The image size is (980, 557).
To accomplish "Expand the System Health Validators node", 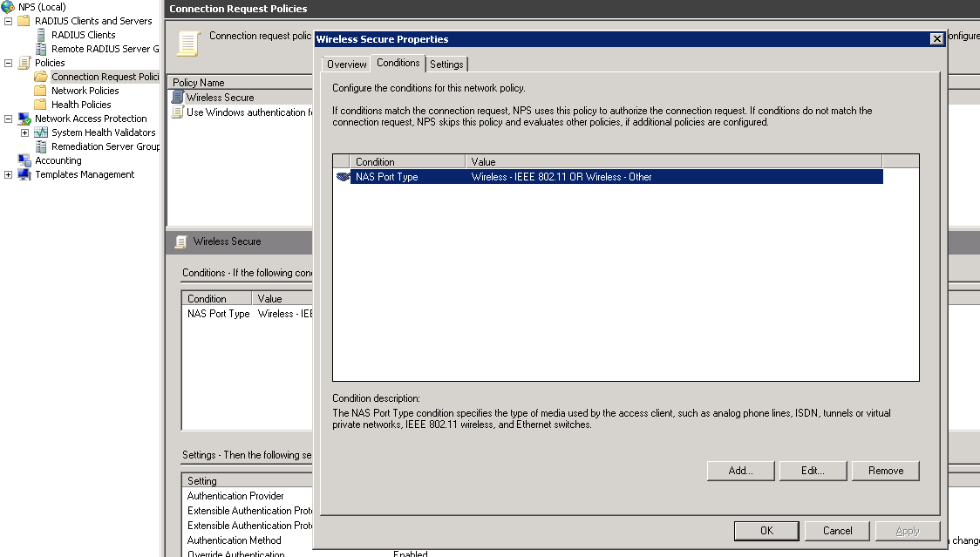I will (x=24, y=132).
